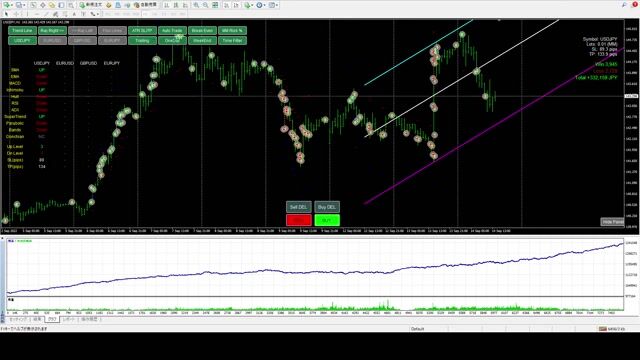Enable the gray EURJPY symbol button
Image resolution: width=640 pixels, height=360 pixels.
point(112,40)
